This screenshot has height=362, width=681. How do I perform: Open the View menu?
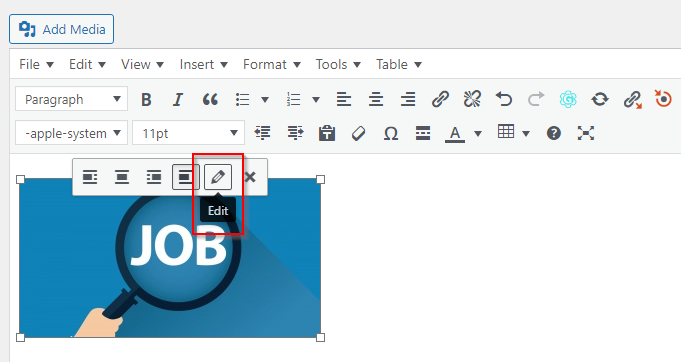[x=142, y=64]
